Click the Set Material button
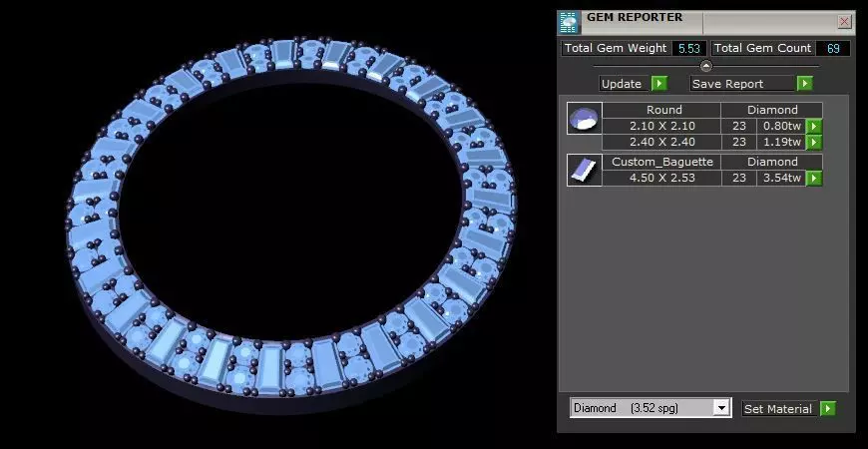This screenshot has height=449, width=868. coord(780,408)
